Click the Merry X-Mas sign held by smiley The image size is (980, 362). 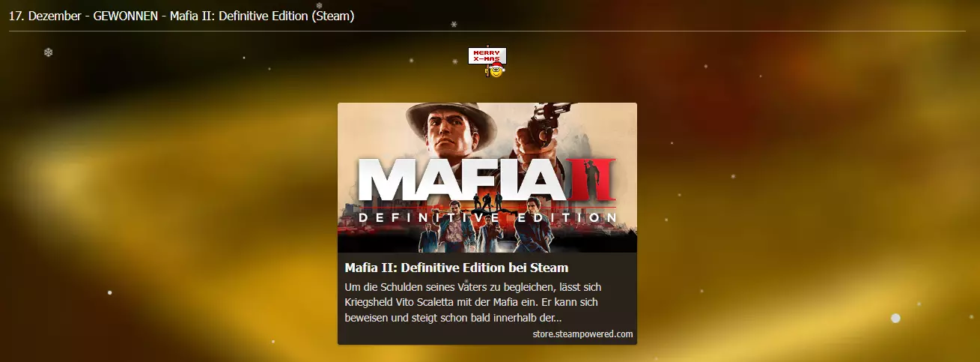(x=487, y=55)
